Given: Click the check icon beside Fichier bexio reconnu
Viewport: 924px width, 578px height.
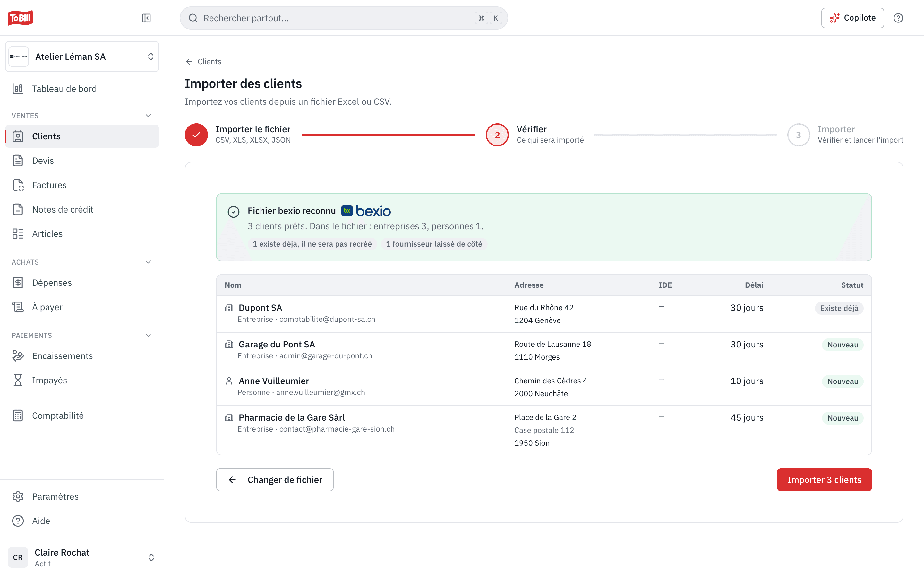Looking at the screenshot, I should (233, 211).
